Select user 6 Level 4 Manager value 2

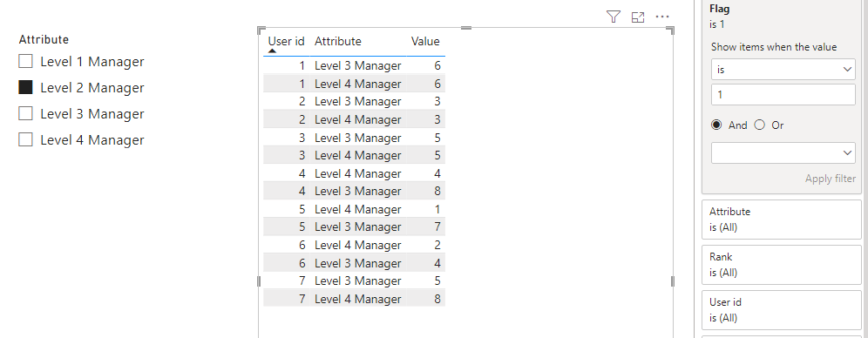(437, 245)
